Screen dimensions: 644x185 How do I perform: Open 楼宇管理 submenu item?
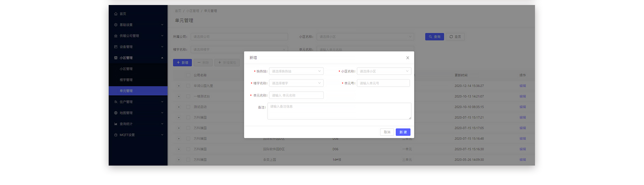click(126, 80)
